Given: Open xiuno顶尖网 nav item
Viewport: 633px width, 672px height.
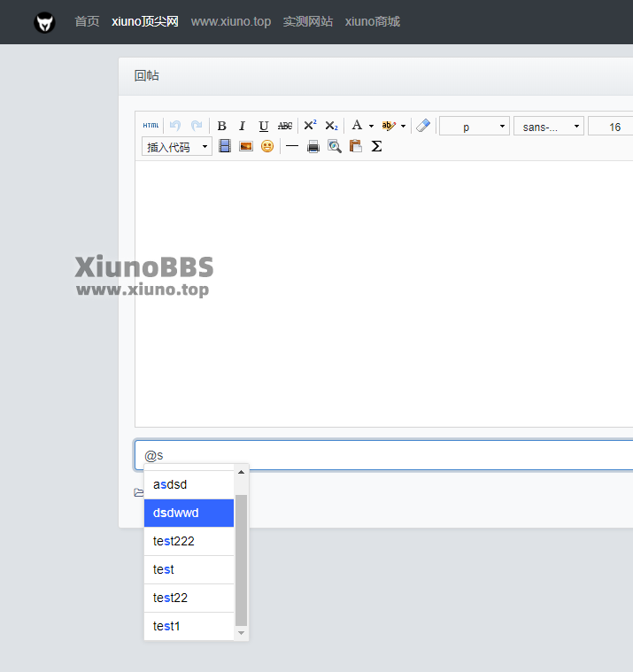Looking at the screenshot, I should pos(145,21).
